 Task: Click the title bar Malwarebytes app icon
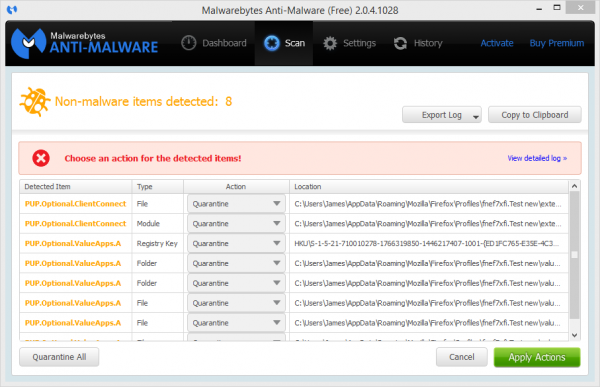tap(12, 9)
